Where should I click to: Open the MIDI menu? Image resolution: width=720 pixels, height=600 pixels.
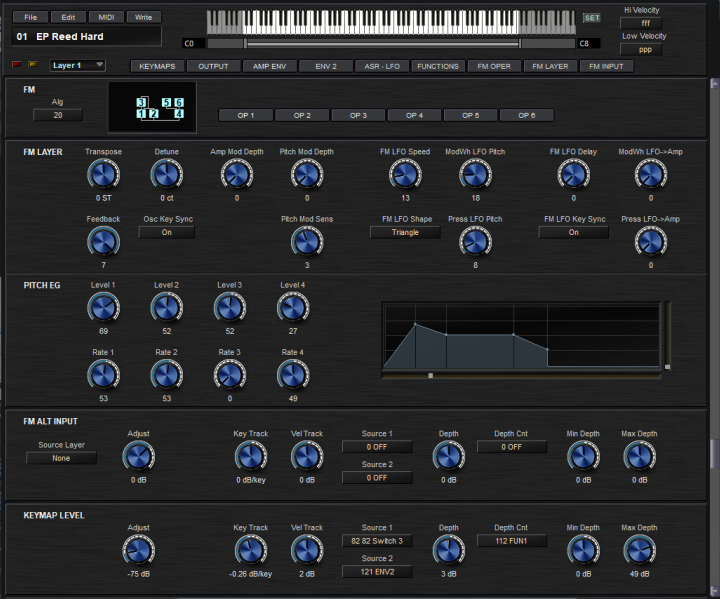pos(106,17)
